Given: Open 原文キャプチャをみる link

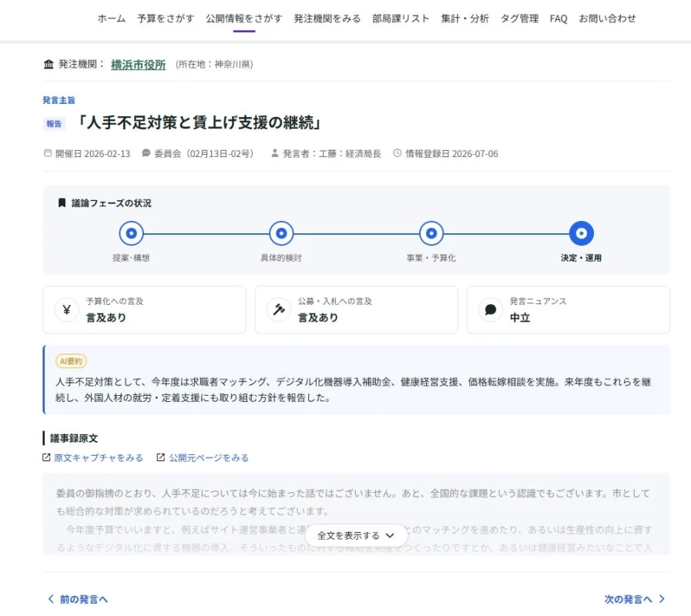Looking at the screenshot, I should click(99, 458).
